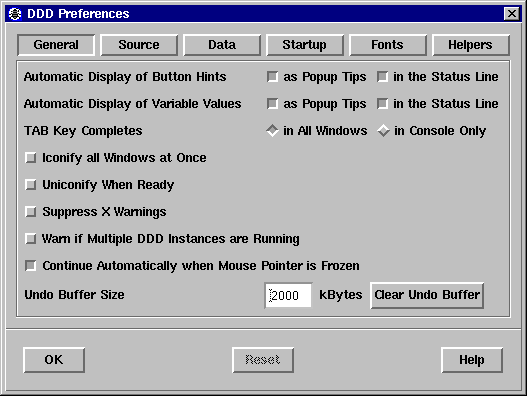Switch to the Startup tab
527x396 pixels.
pyautogui.click(x=305, y=45)
